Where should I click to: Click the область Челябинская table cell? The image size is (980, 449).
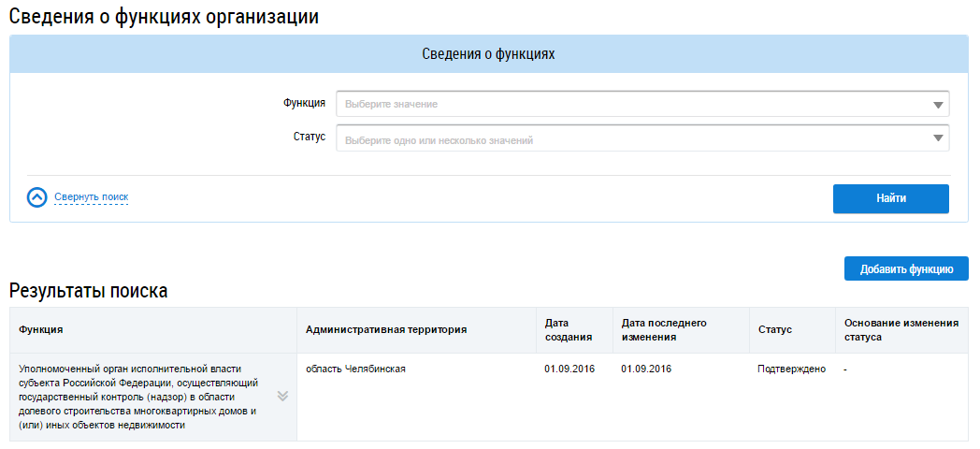(x=355, y=369)
